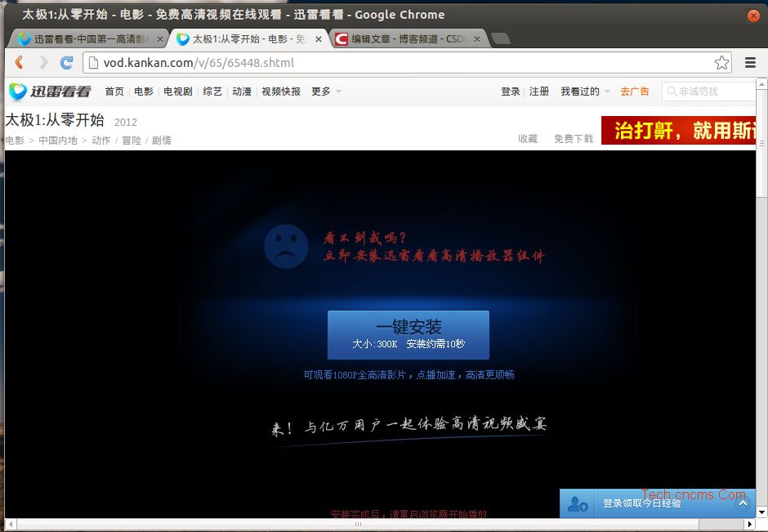Open the Chrome hamburger menu

750,63
